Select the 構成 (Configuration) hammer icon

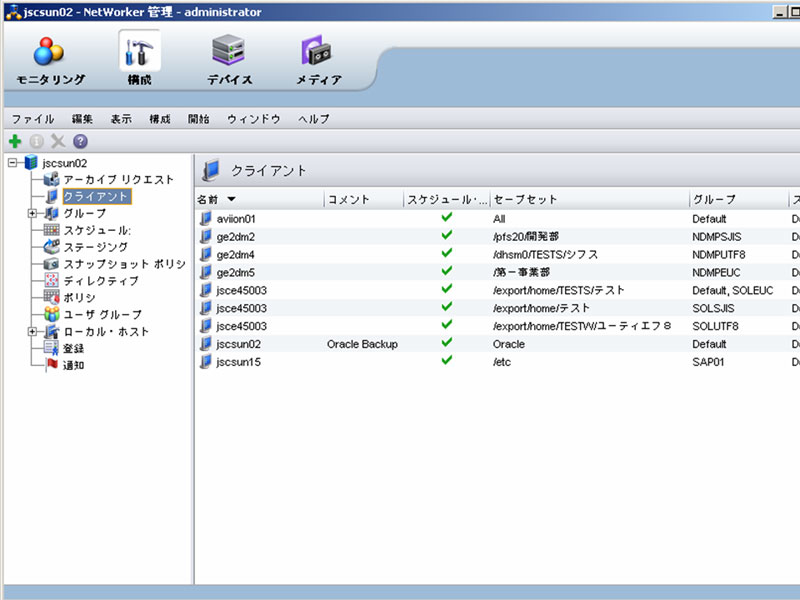[139, 52]
